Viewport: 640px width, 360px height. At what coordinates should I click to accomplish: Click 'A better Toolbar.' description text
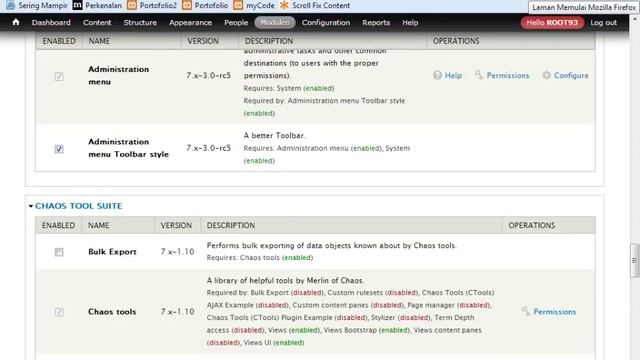click(x=274, y=135)
